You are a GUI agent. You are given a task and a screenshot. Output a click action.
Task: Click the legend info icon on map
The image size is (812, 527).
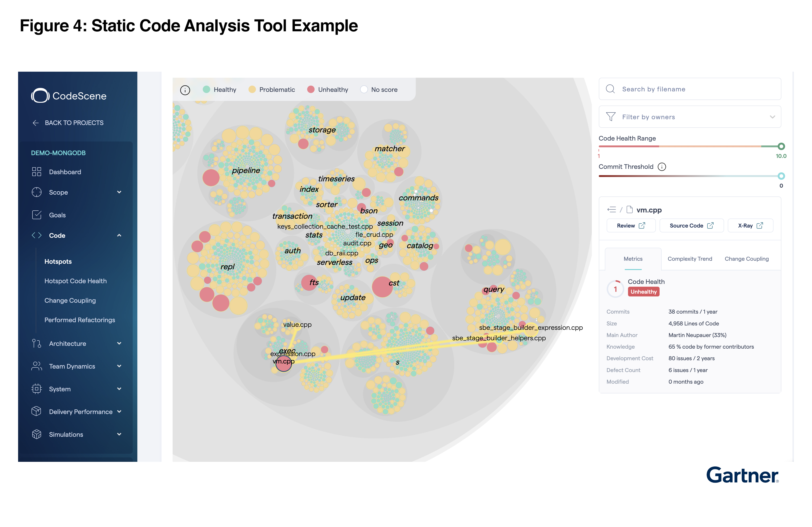185,90
